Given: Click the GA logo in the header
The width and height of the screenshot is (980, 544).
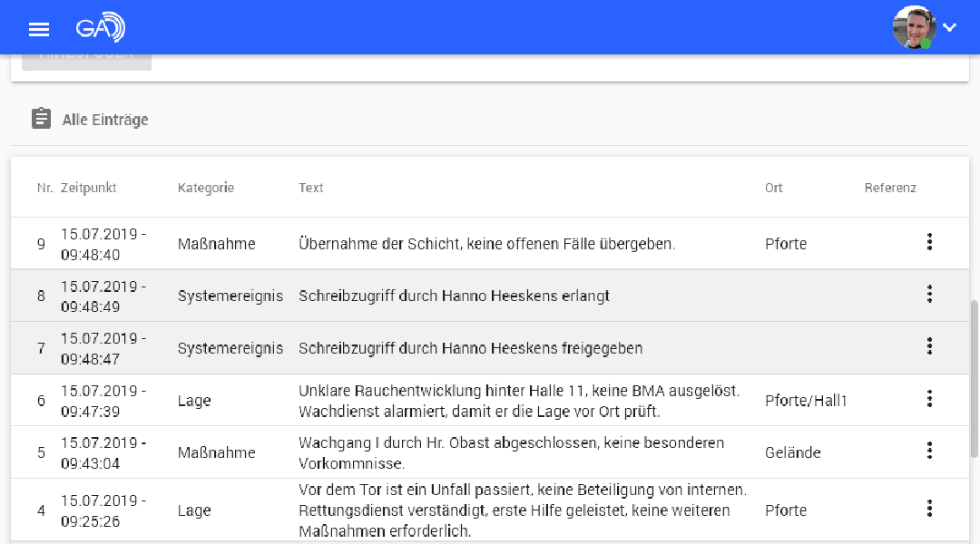Looking at the screenshot, I should click(x=100, y=28).
